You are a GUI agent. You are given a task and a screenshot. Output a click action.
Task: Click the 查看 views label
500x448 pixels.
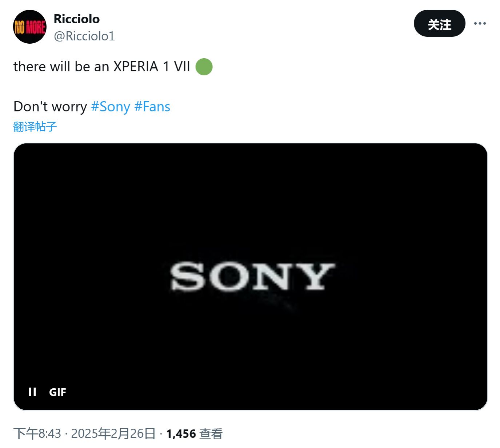click(211, 433)
